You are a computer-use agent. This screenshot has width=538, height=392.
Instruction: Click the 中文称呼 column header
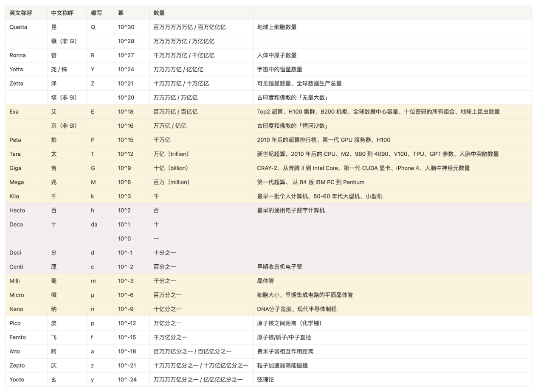coord(68,13)
